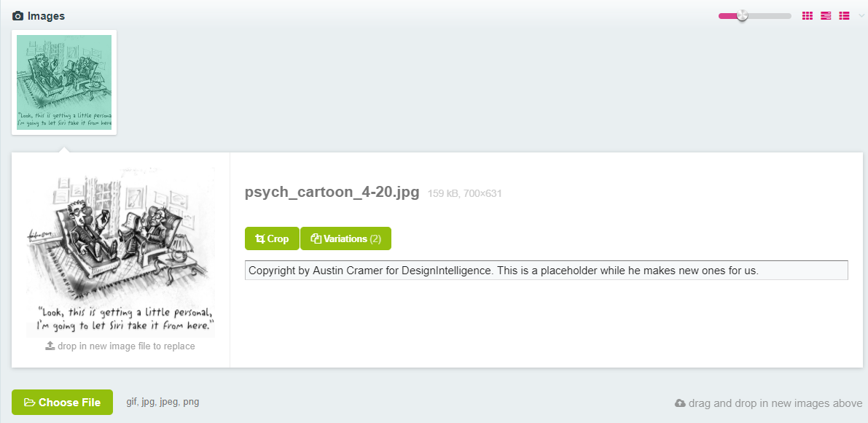Screen dimensions: 868x423
Task: Open the view options chevron dropdown
Action: (x=861, y=15)
